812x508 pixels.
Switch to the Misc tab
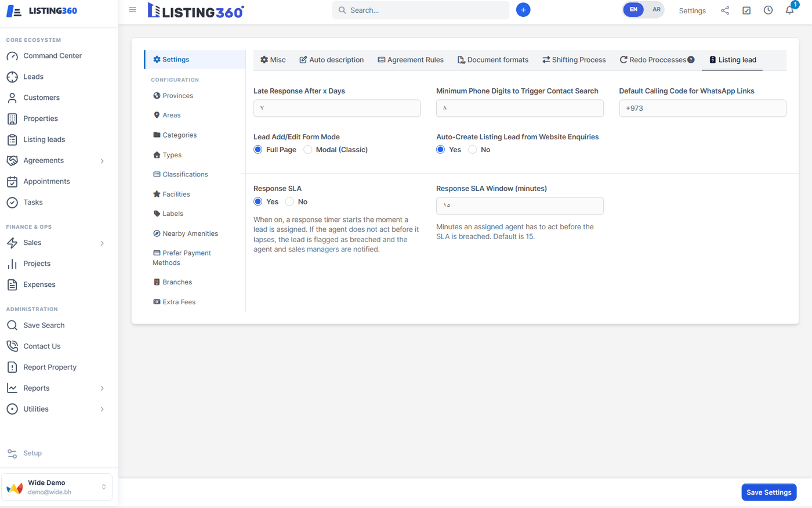click(273, 60)
